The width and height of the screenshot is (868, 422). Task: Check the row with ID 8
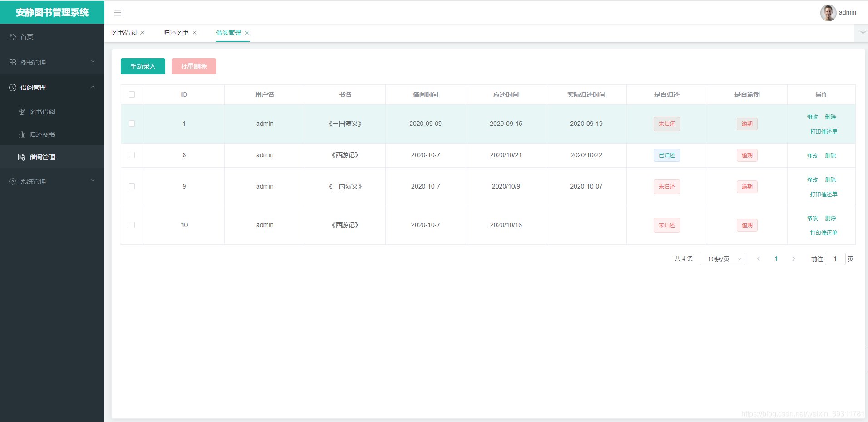click(132, 155)
